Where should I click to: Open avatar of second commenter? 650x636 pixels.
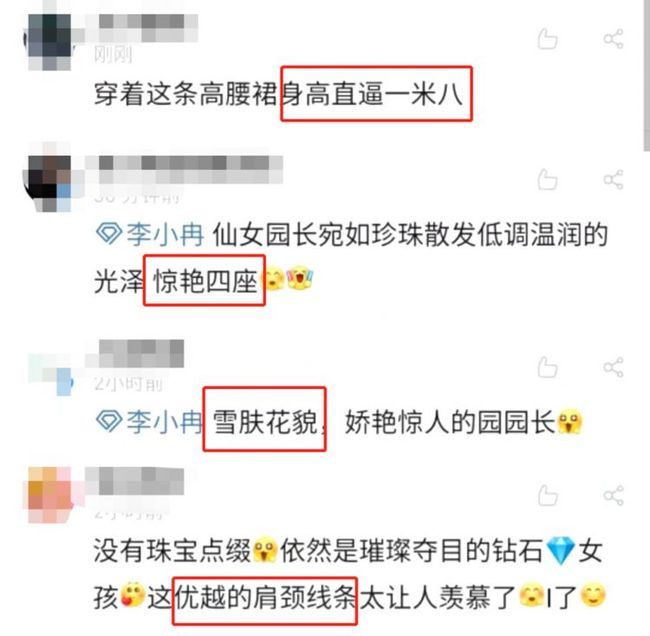pos(49,182)
